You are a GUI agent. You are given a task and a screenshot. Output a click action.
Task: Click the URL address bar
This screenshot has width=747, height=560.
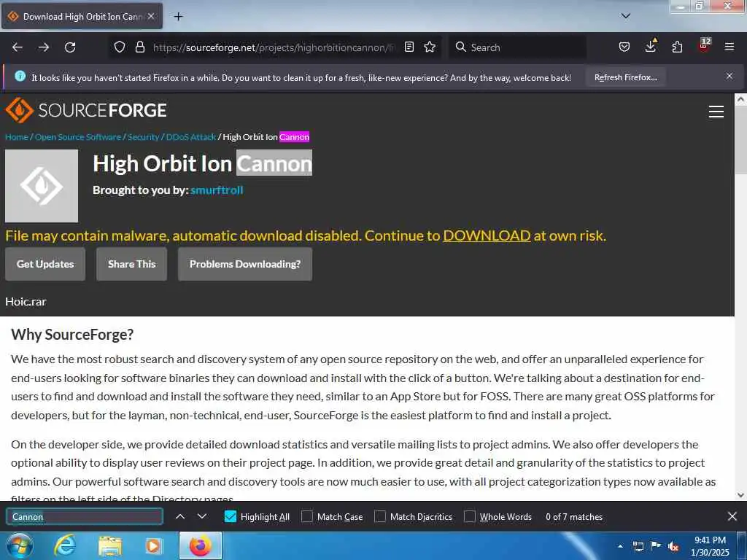coord(274,47)
